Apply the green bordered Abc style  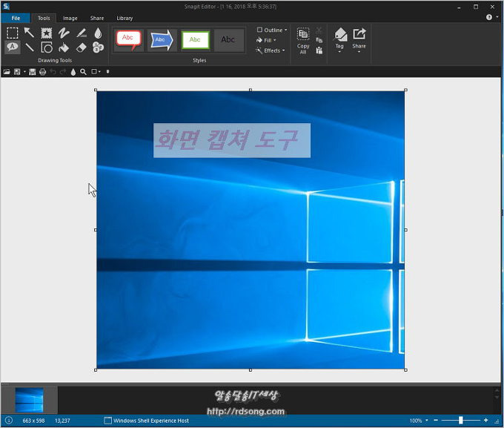[195, 40]
